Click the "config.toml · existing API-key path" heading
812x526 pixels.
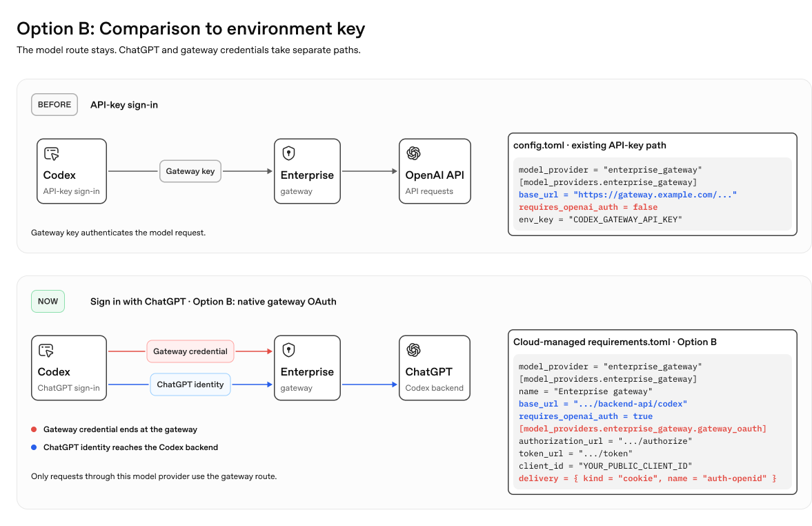pyautogui.click(x=590, y=146)
